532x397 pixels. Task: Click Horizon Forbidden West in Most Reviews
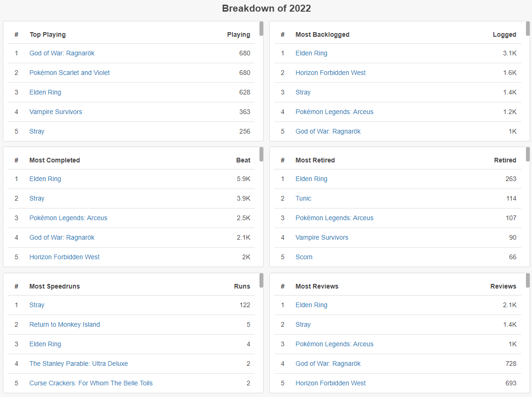[x=330, y=383]
